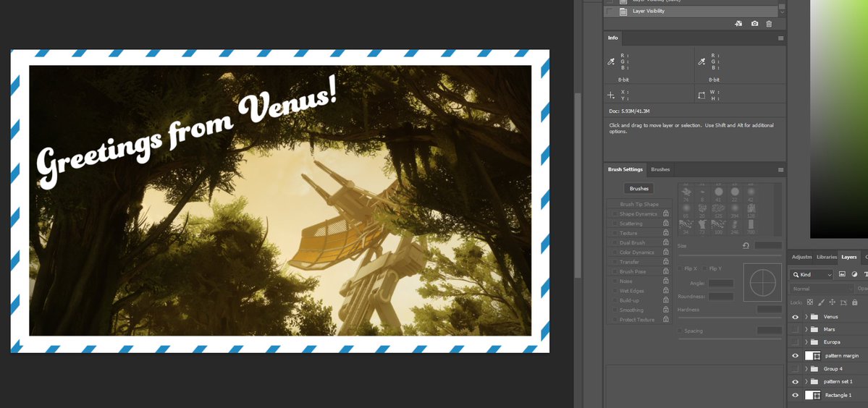Click the crosshair coordinates icon in Info
Screen dimensions: 868x408
click(611, 95)
